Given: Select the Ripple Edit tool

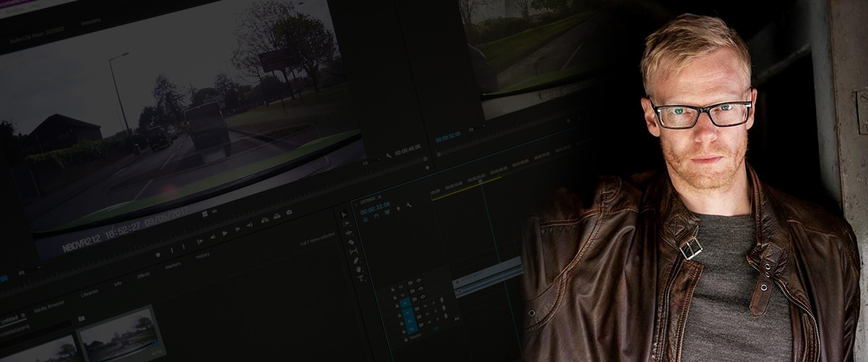Looking at the screenshot, I should point(349,232).
